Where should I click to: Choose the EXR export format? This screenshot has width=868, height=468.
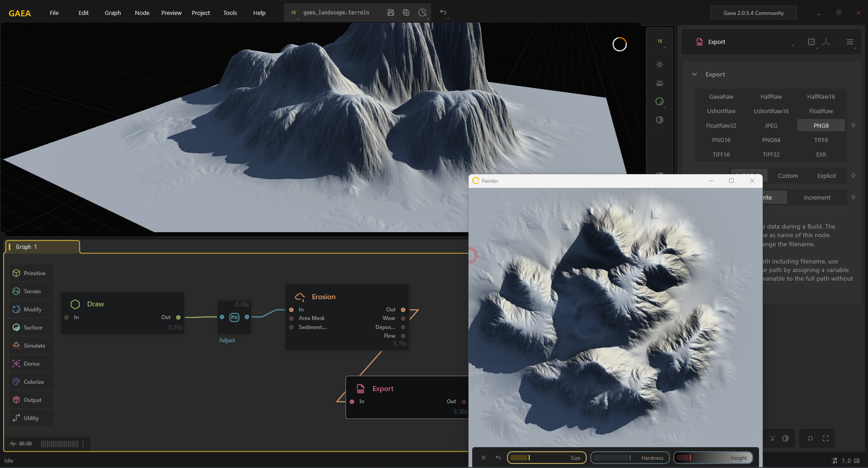(x=821, y=154)
